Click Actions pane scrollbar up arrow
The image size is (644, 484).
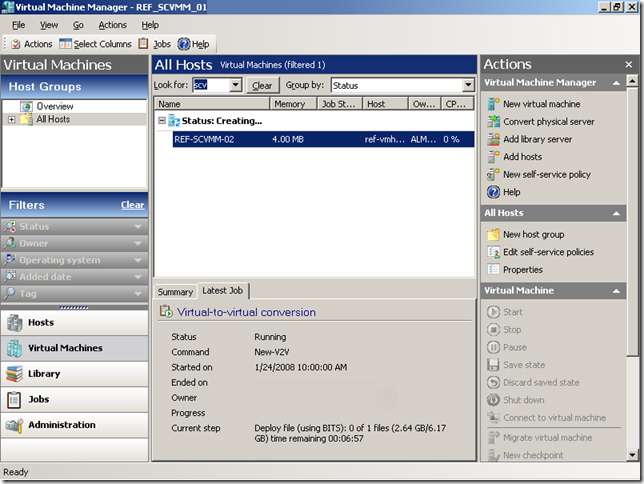[x=632, y=81]
